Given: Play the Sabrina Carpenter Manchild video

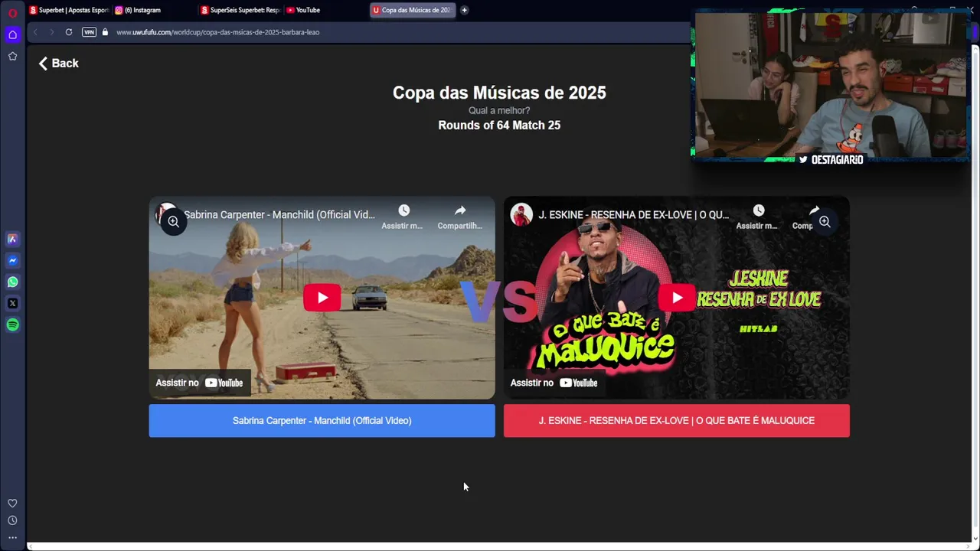Looking at the screenshot, I should [x=322, y=298].
